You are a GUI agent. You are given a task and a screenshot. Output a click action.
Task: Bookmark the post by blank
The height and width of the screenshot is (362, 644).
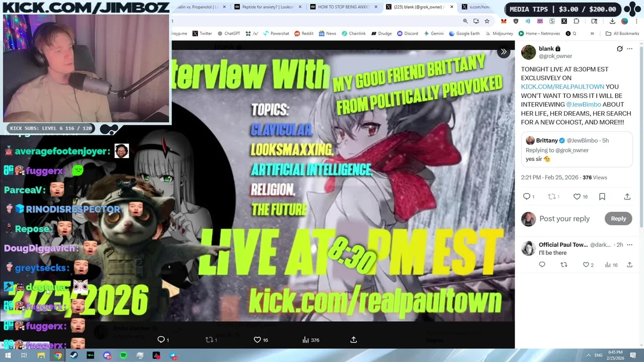(602, 197)
